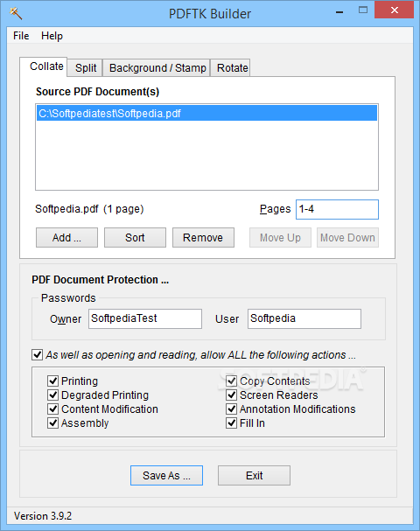The width and height of the screenshot is (420, 531).
Task: Toggle the Assembly checkbox
Action: (52, 423)
